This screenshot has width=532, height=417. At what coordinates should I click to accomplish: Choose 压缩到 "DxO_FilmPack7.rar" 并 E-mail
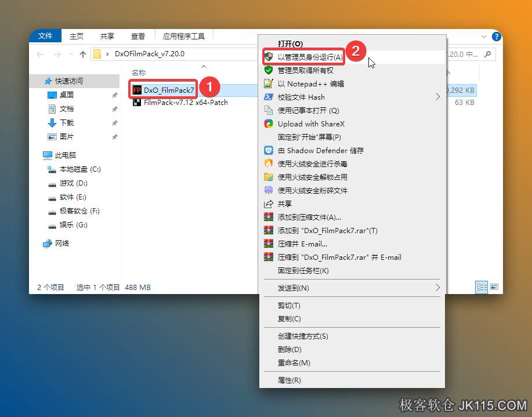tap(352, 257)
